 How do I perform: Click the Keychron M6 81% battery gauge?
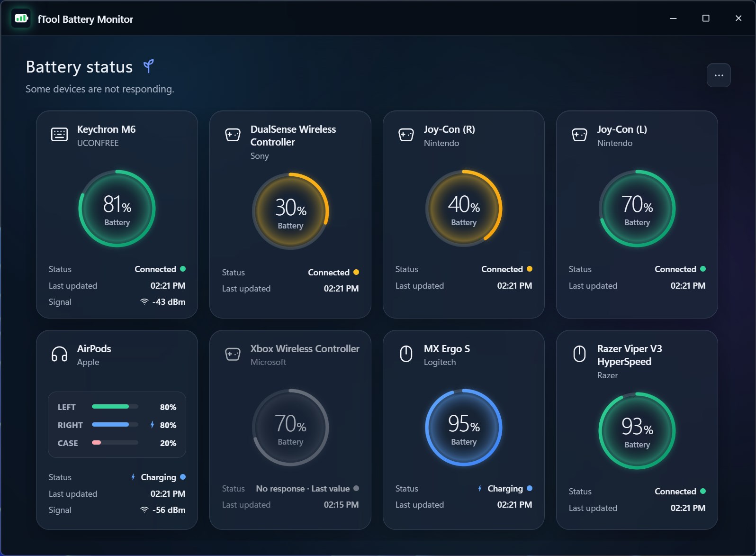point(117,209)
